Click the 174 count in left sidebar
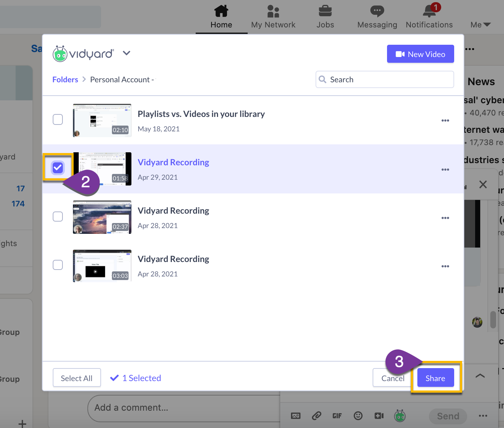Viewport: 504px width, 428px height. [18, 204]
